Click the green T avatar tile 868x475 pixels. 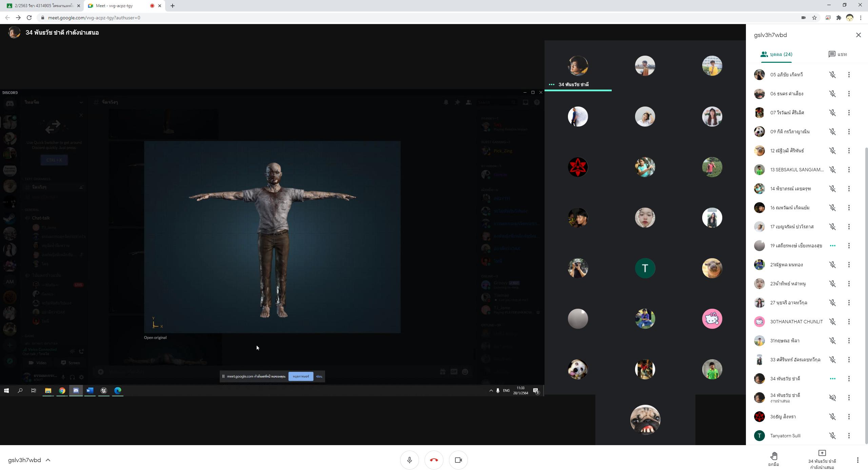[x=645, y=268]
